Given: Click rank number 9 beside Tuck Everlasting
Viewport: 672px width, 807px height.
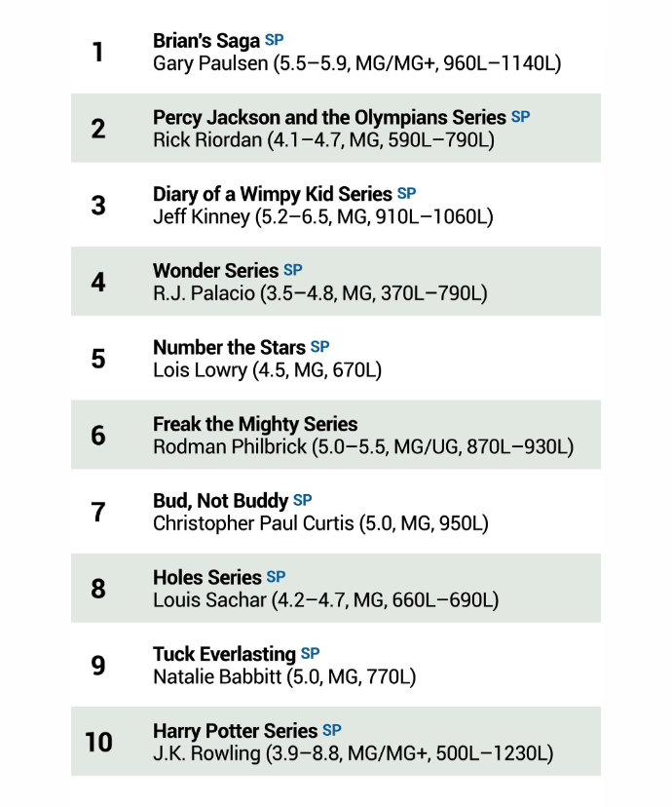Looking at the screenshot, I should click(98, 666).
